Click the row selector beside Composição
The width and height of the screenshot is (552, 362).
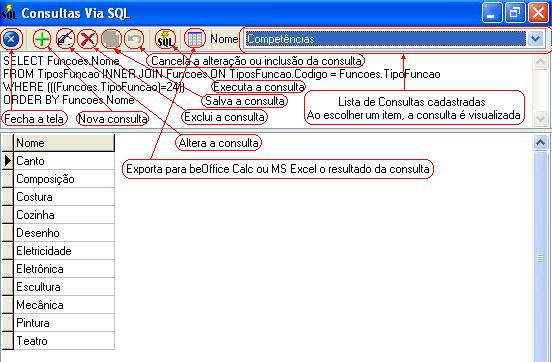point(7,179)
